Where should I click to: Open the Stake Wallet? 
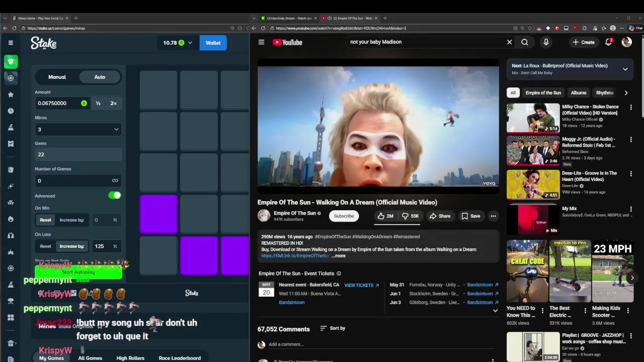213,43
